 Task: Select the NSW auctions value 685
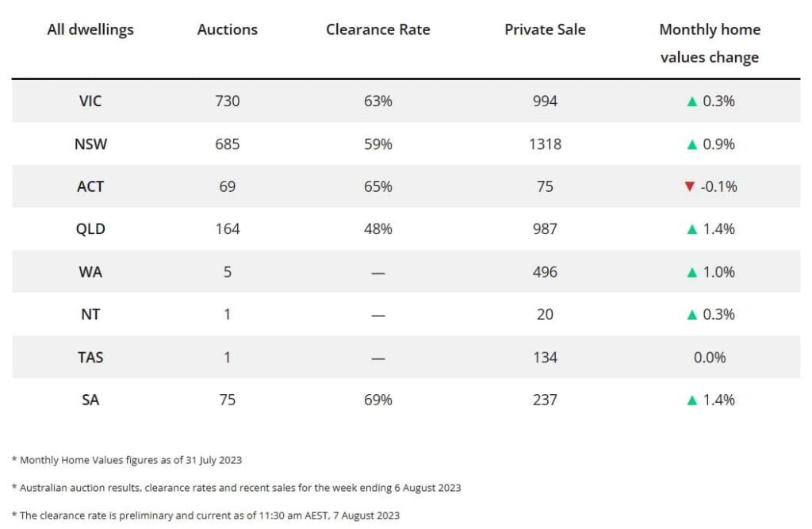227,144
